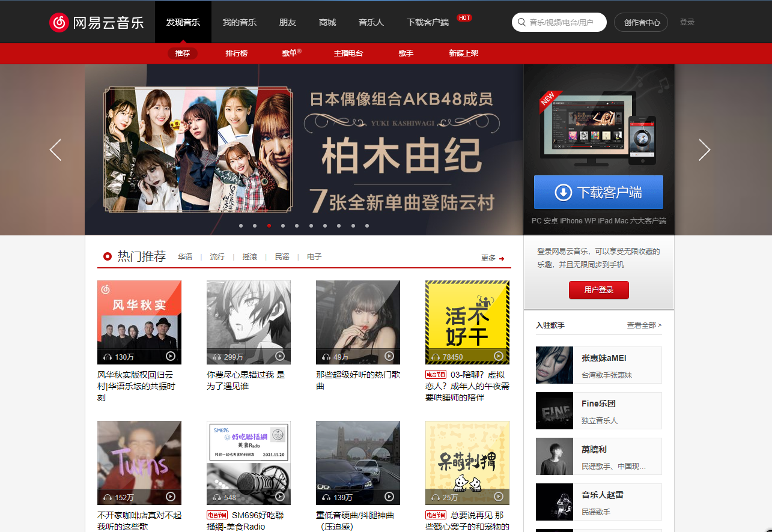This screenshot has height=532, width=772.
Task: Play the 78450 radio show play icon
Action: pos(499,356)
